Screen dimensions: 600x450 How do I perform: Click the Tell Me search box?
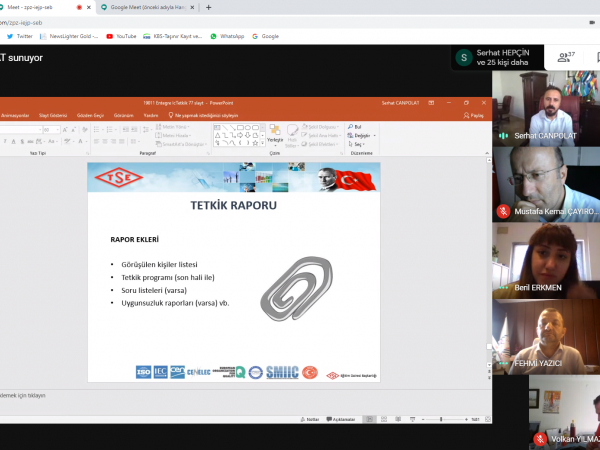(x=203, y=115)
